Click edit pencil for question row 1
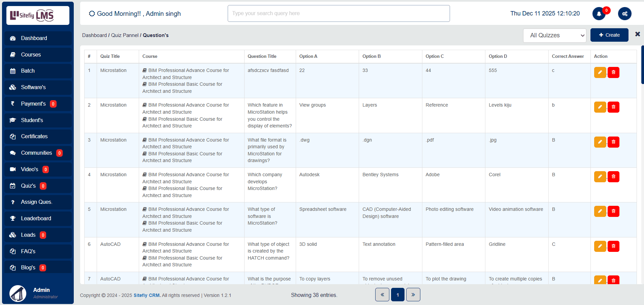The height and width of the screenshot is (305, 644). (600, 72)
